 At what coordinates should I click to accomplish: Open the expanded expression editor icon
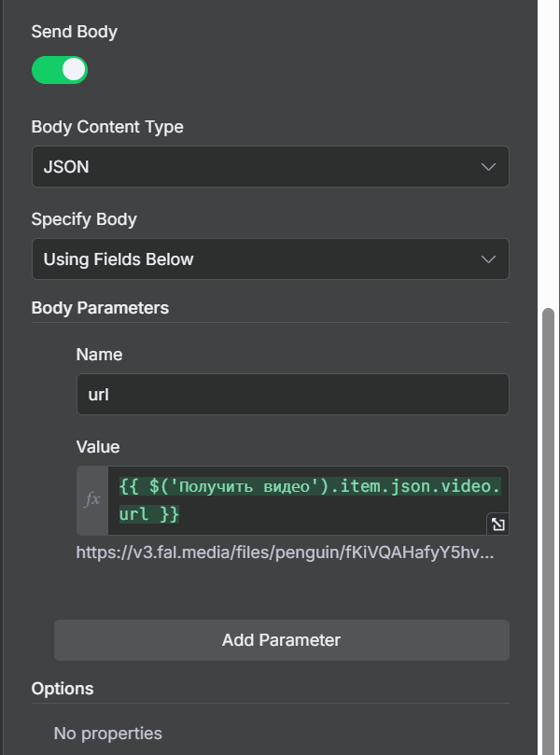497,524
